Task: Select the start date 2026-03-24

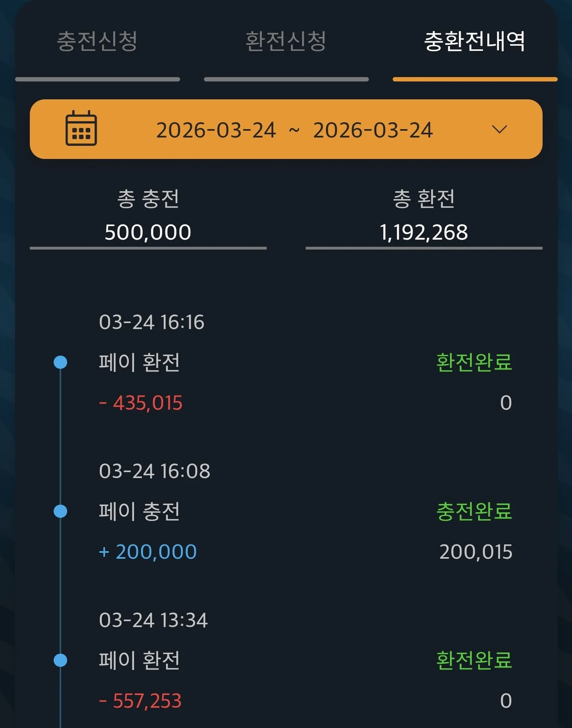Action: (216, 130)
